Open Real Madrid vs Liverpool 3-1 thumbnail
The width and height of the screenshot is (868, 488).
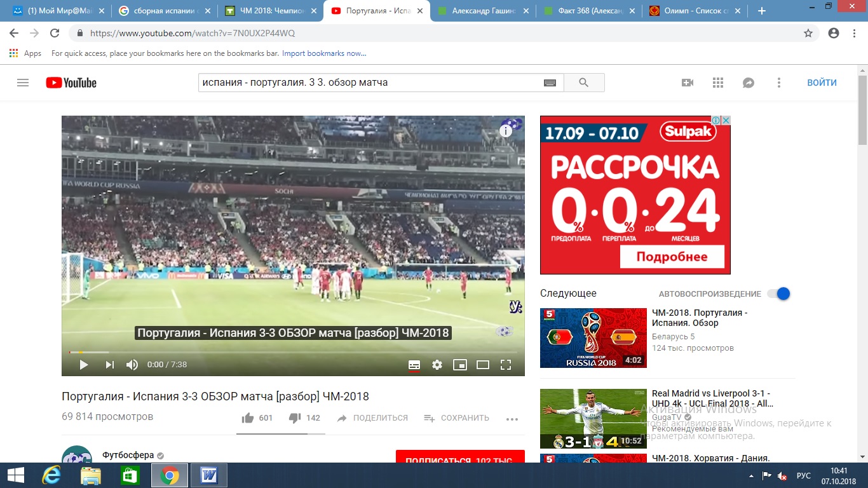coord(593,419)
